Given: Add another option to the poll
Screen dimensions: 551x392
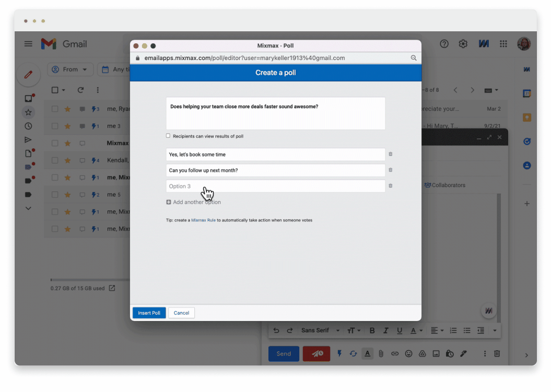Looking at the screenshot, I should click(x=194, y=202).
